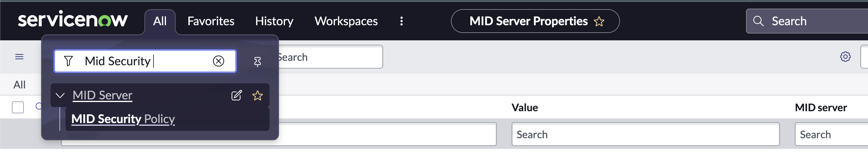Viewport: 868px width, 156px height.
Task: Focus the Value column search box
Action: pos(645,134)
